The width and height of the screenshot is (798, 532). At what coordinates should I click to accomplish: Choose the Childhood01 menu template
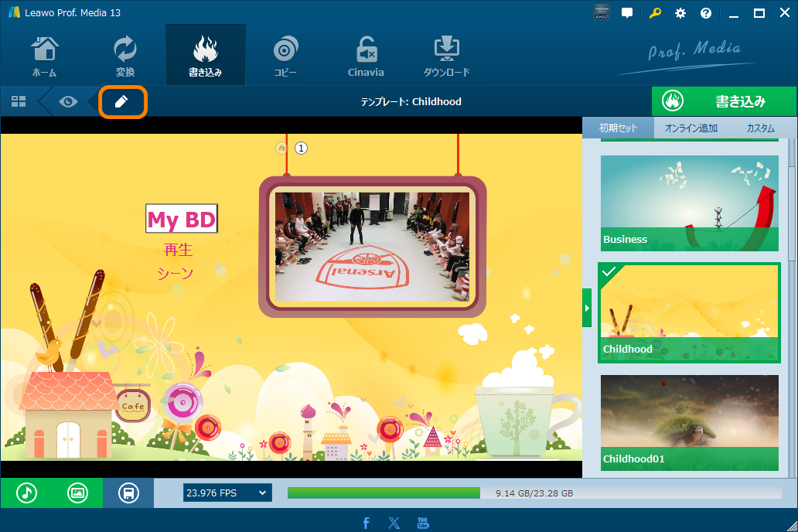pyautogui.click(x=690, y=422)
